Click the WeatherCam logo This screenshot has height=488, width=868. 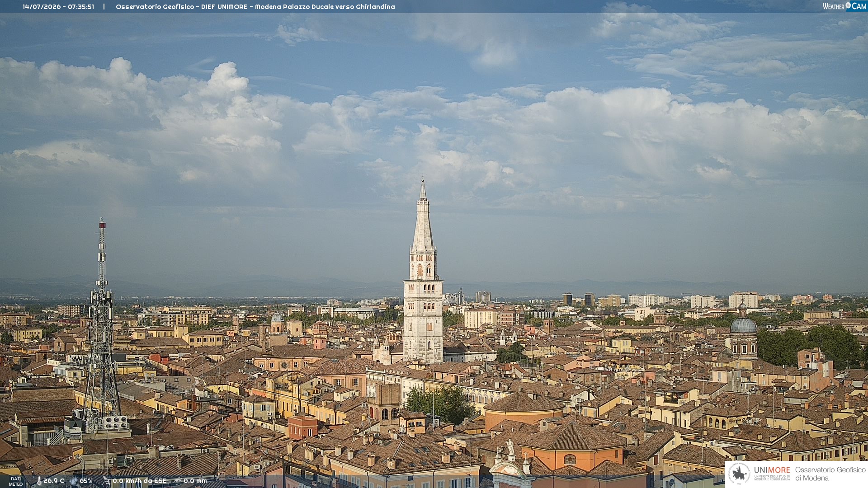point(844,6)
